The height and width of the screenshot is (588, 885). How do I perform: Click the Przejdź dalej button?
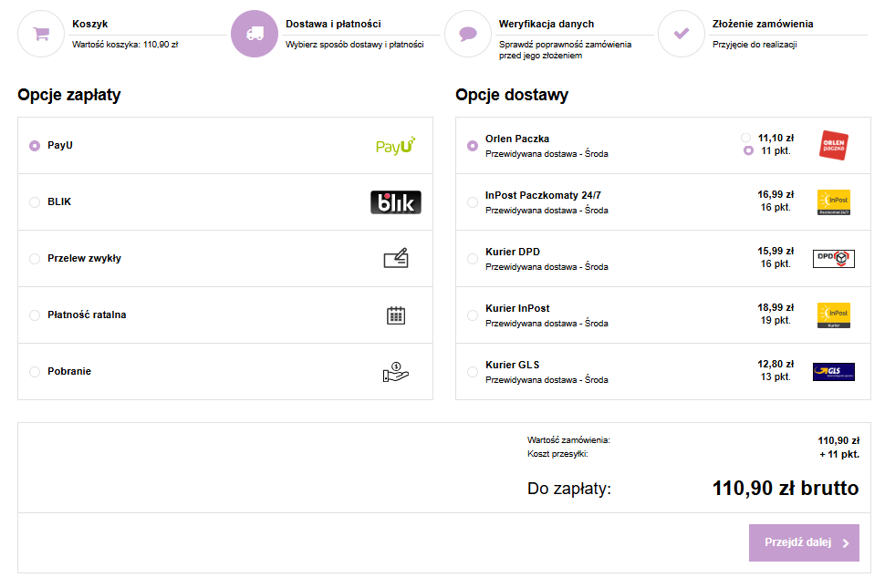[803, 542]
